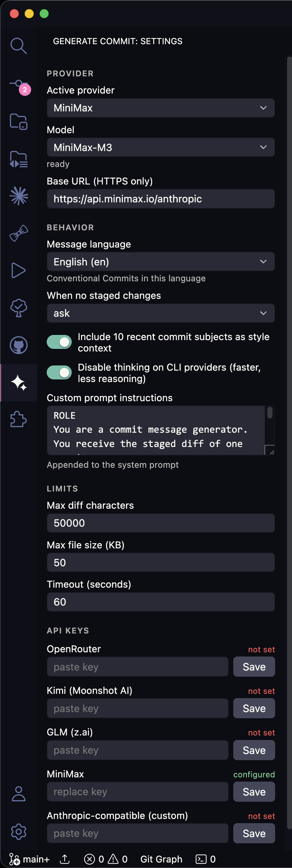Viewport: 292px width, 868px height.
Task: Disable thinking on CLI providers toggle
Action: click(x=59, y=372)
